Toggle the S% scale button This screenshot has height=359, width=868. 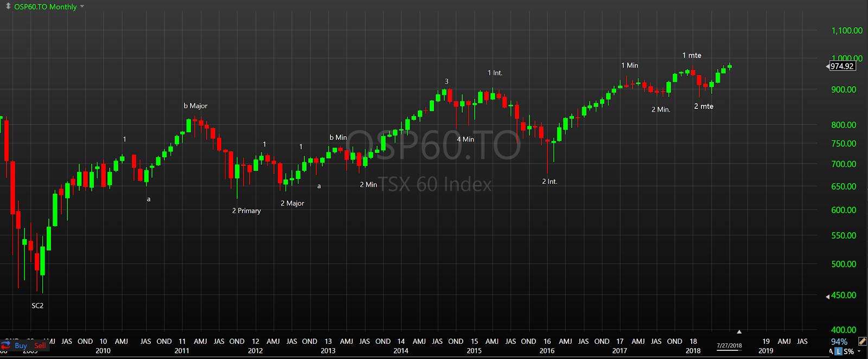[x=849, y=351]
